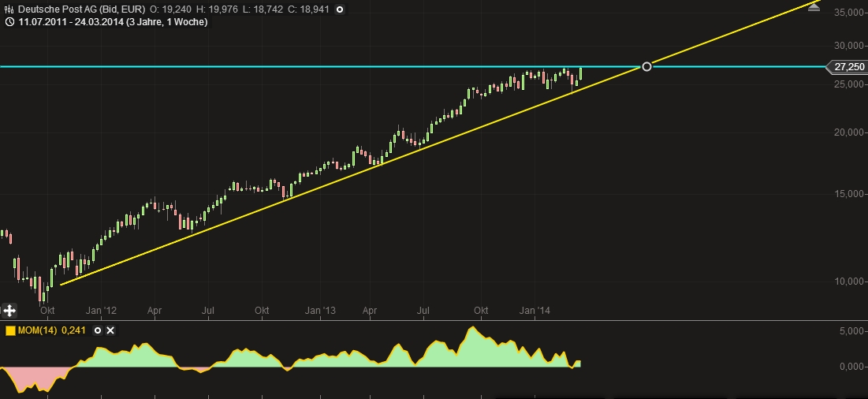Click the Jan '13 time axis label

click(321, 311)
